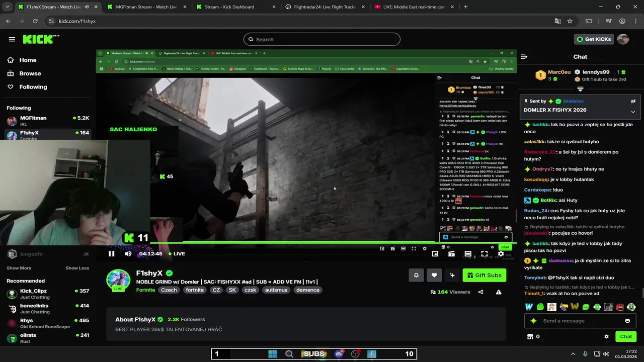Click the chat message input field
This screenshot has width=644, height=362.
(x=580, y=321)
